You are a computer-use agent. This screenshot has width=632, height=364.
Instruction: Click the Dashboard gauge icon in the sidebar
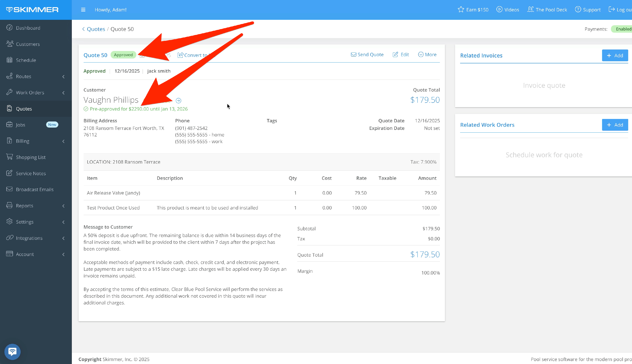click(9, 28)
